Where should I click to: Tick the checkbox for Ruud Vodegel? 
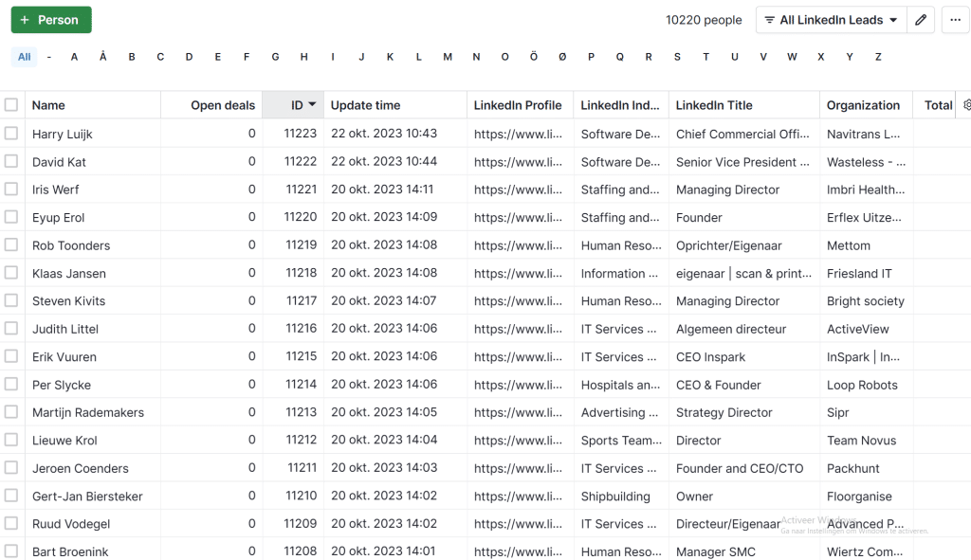[11, 523]
